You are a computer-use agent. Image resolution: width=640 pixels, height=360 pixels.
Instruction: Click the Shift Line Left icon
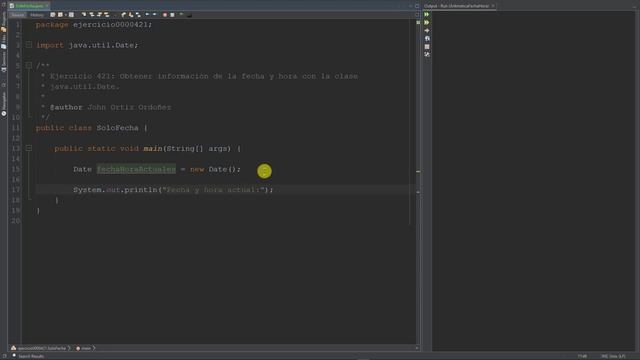(147, 15)
